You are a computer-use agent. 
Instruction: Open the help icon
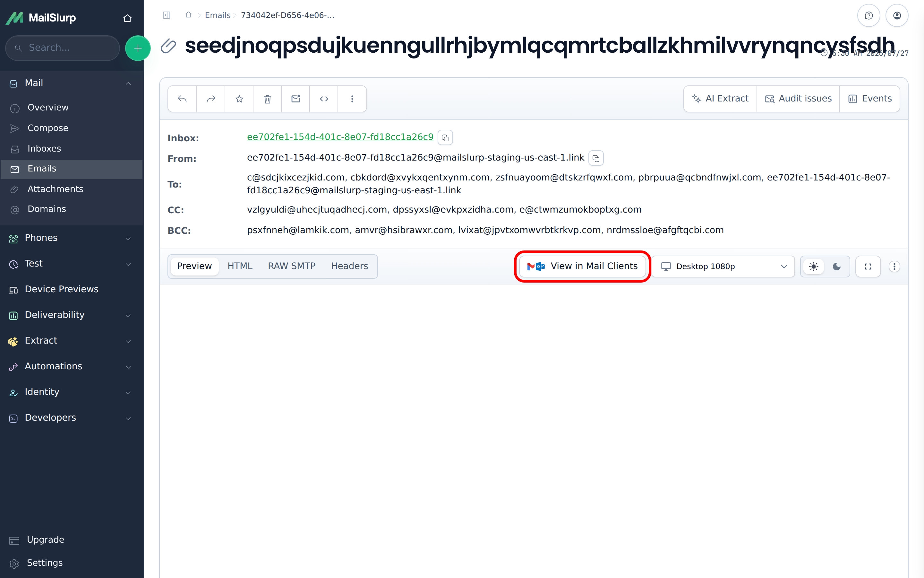(x=868, y=16)
